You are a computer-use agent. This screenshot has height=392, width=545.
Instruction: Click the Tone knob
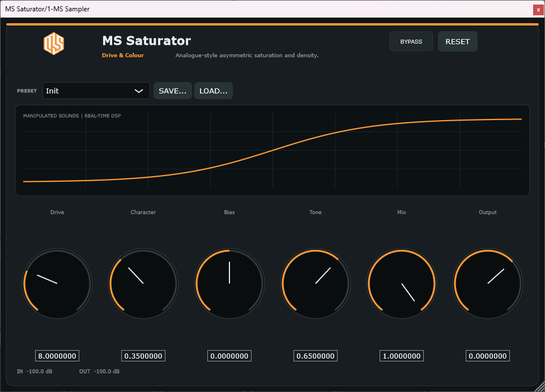tap(316, 284)
